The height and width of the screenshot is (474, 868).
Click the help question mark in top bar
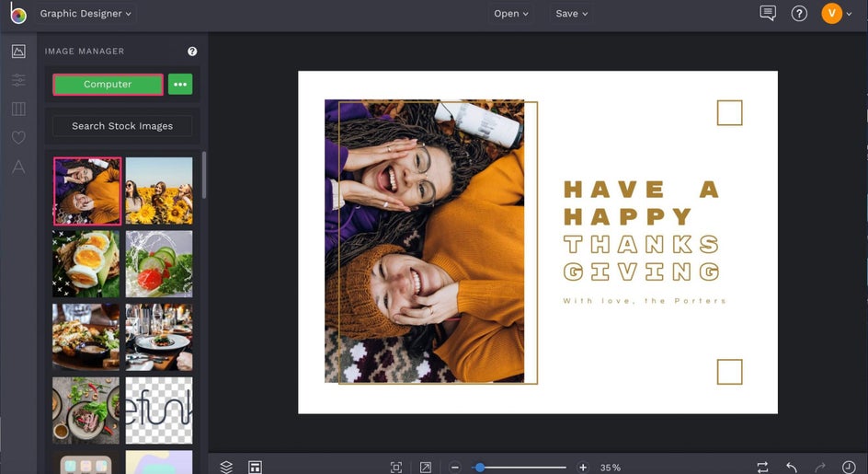click(x=799, y=14)
